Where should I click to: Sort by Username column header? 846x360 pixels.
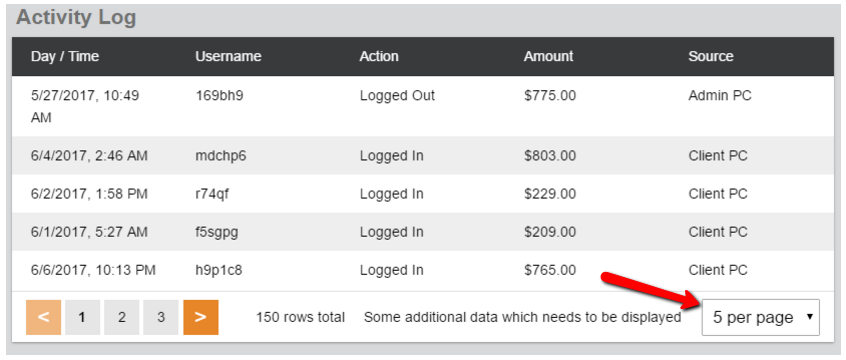[228, 56]
